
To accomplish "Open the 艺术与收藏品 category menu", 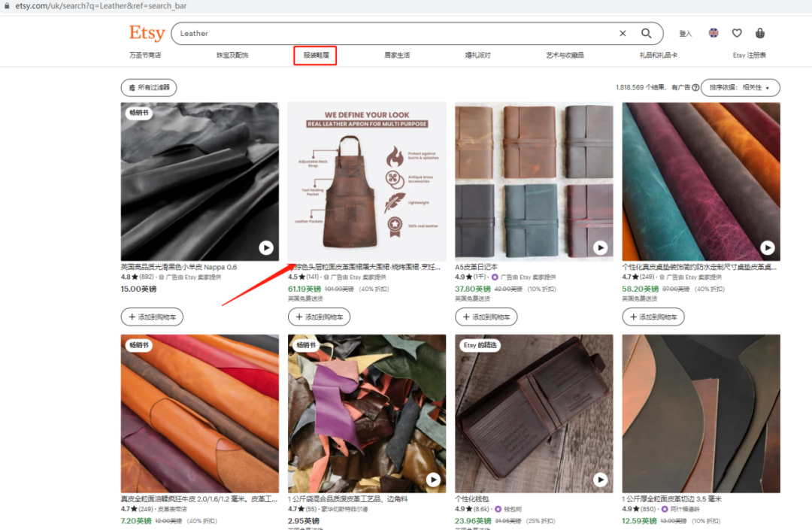I will [x=565, y=55].
